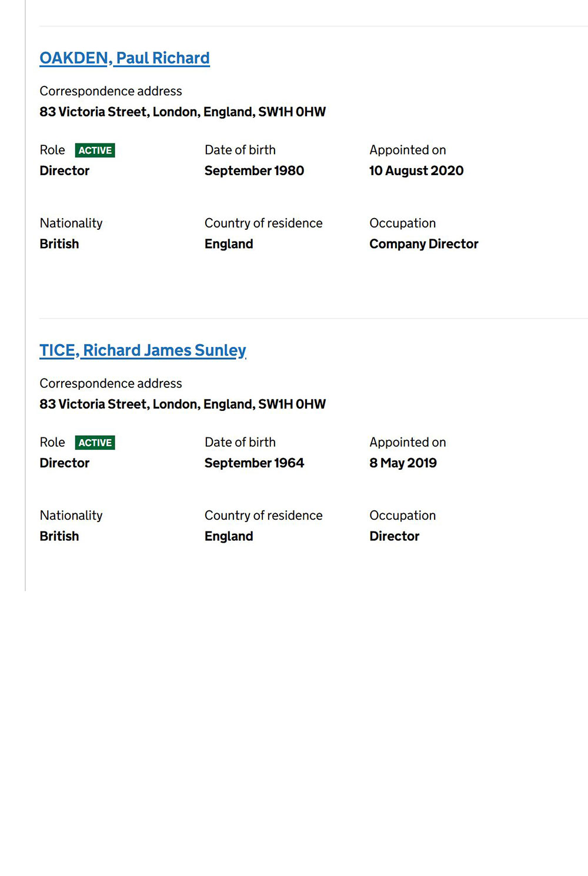This screenshot has height=876, width=588.
Task: Click Tice's country of residence England
Action: (x=229, y=536)
